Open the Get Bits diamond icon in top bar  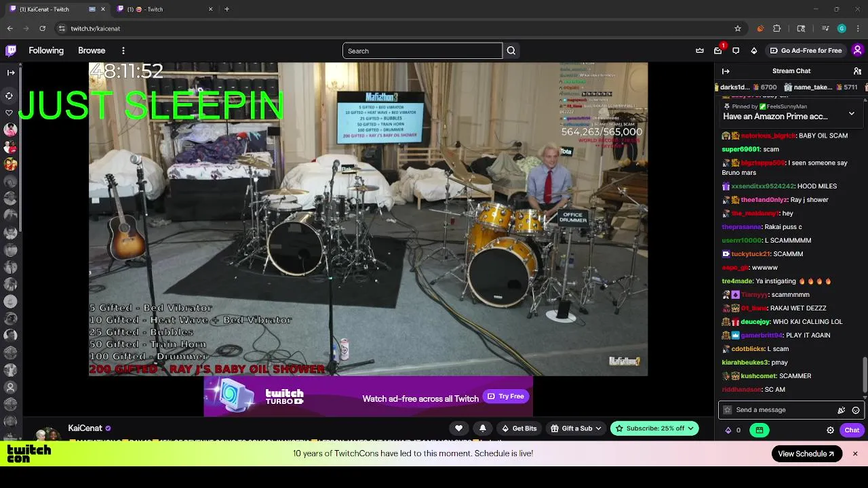click(x=753, y=51)
